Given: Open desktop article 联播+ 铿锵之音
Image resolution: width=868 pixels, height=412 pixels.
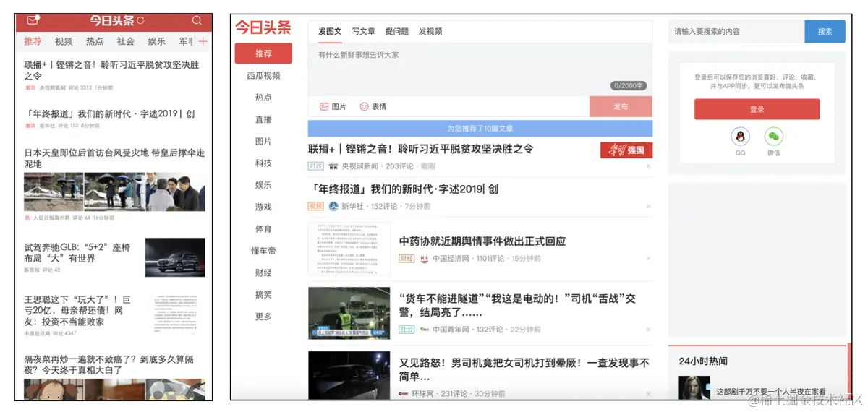Looking at the screenshot, I should [421, 149].
